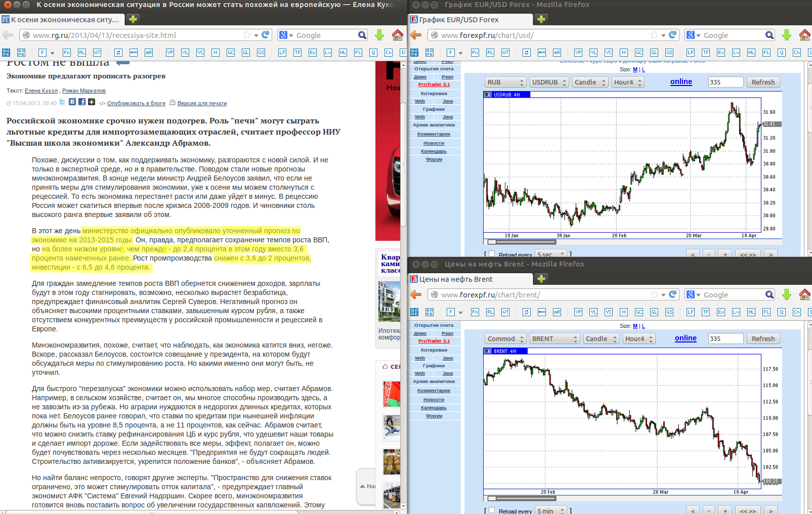The height and width of the screenshot is (514, 812).
Task: Click the zoom-in '+' button under the Brent chart
Action: point(725,511)
